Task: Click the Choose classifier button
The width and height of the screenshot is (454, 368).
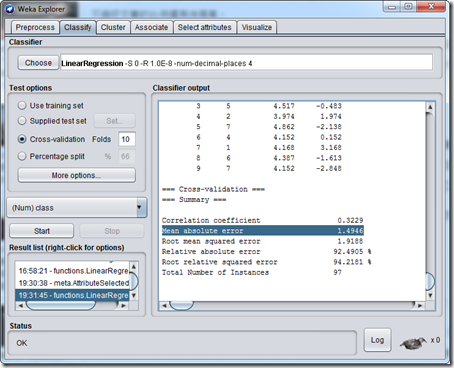Action: pyautogui.click(x=38, y=63)
